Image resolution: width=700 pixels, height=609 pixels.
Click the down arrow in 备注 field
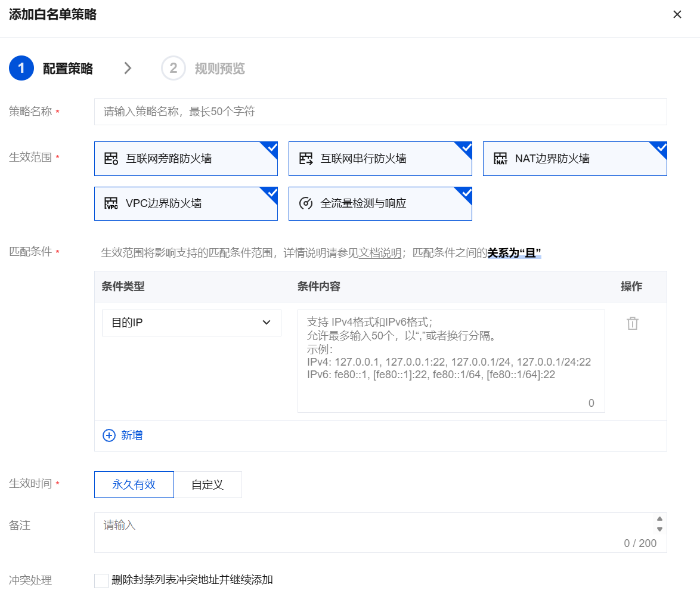point(659,529)
